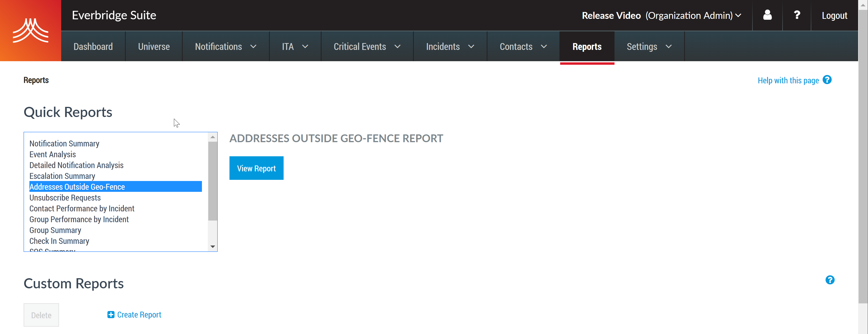Open the Notifications dropdown menu
This screenshot has width=868, height=334.
[225, 46]
